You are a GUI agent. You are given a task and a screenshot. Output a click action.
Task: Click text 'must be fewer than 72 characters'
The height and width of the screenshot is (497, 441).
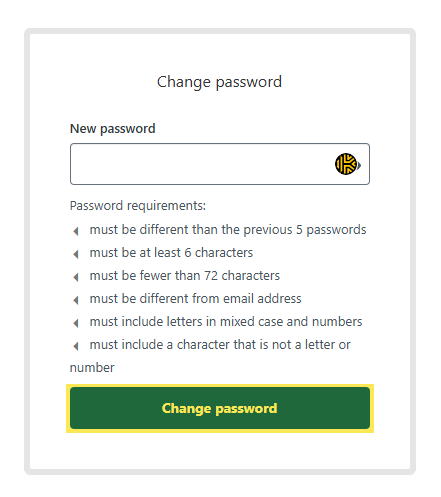point(185,276)
